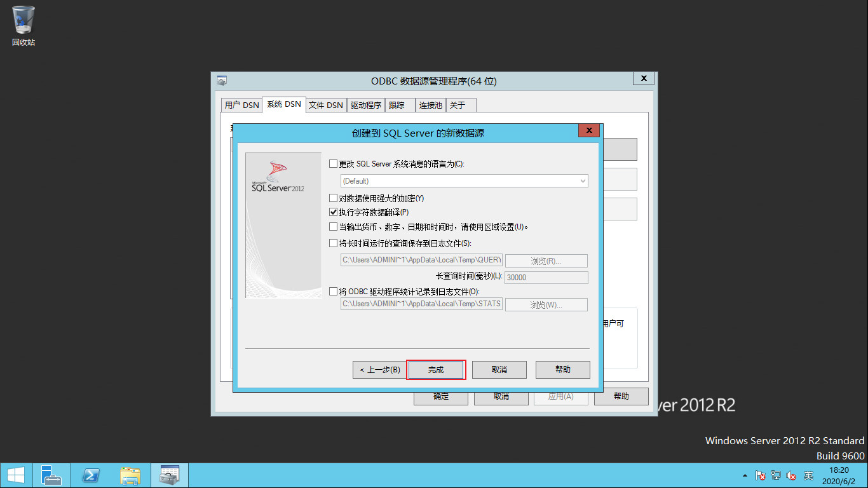Select the ODBC administrator icon in the taskbar

[169, 475]
